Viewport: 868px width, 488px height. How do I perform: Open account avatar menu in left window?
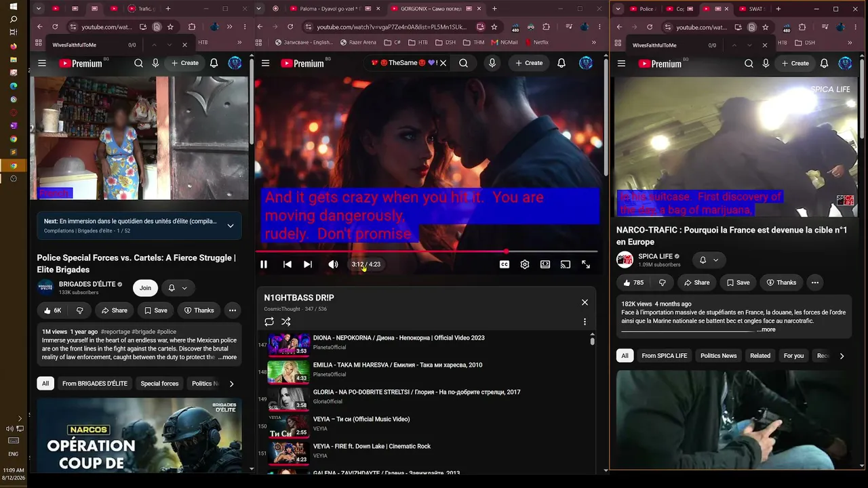(235, 63)
